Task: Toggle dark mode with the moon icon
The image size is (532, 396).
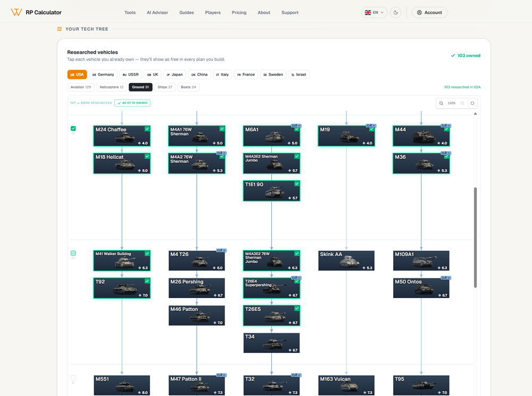Action: tap(396, 13)
